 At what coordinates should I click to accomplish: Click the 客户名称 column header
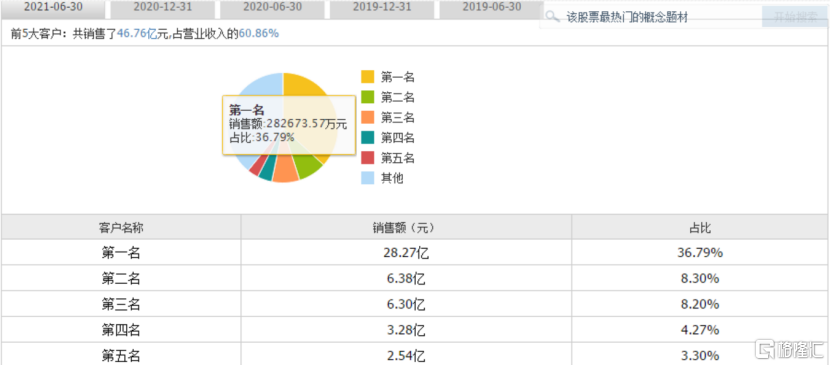tap(121, 228)
